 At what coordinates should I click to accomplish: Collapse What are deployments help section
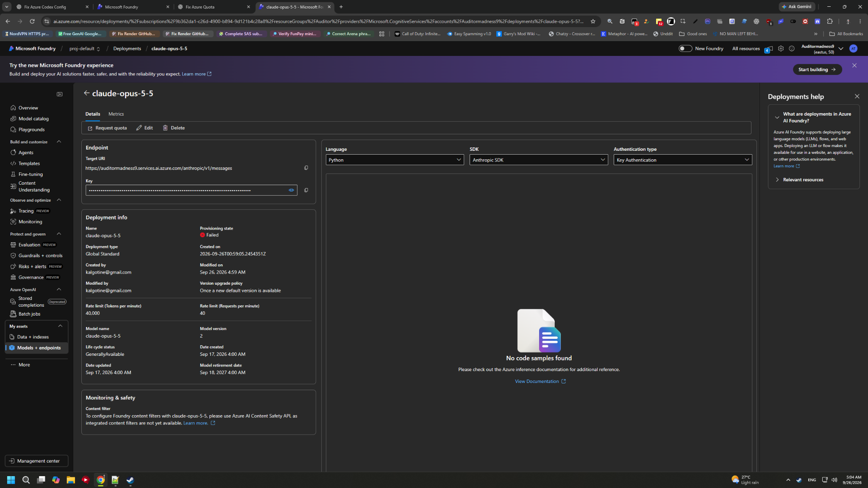tap(776, 117)
